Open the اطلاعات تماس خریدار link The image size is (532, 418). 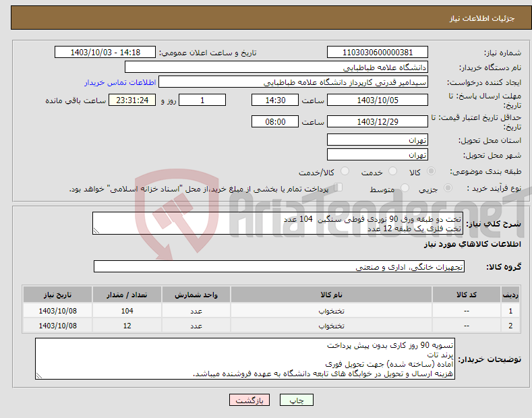pyautogui.click(x=120, y=82)
